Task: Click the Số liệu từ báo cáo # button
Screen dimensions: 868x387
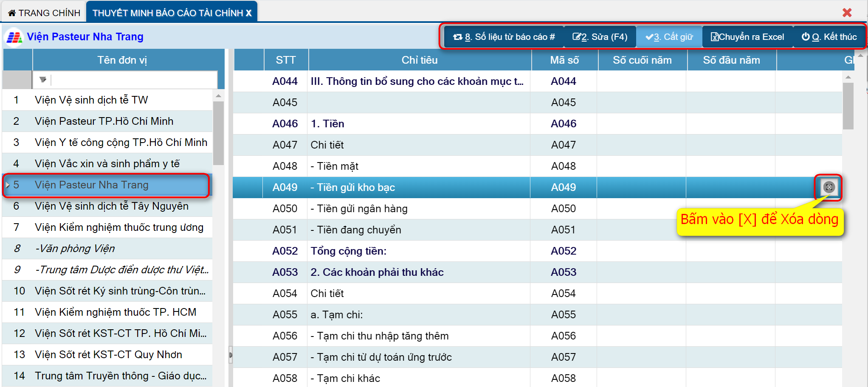Action: [504, 37]
